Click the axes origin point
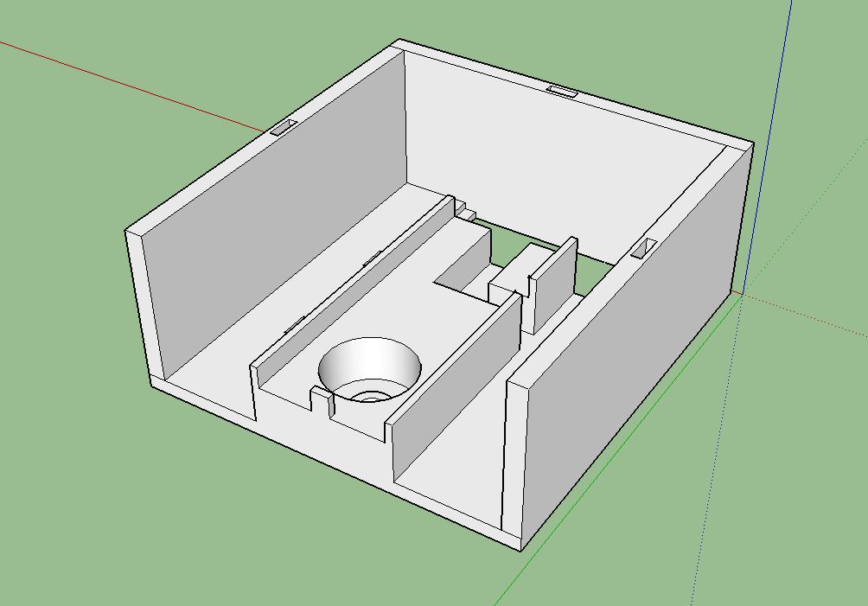The height and width of the screenshot is (606, 868). pos(740,293)
